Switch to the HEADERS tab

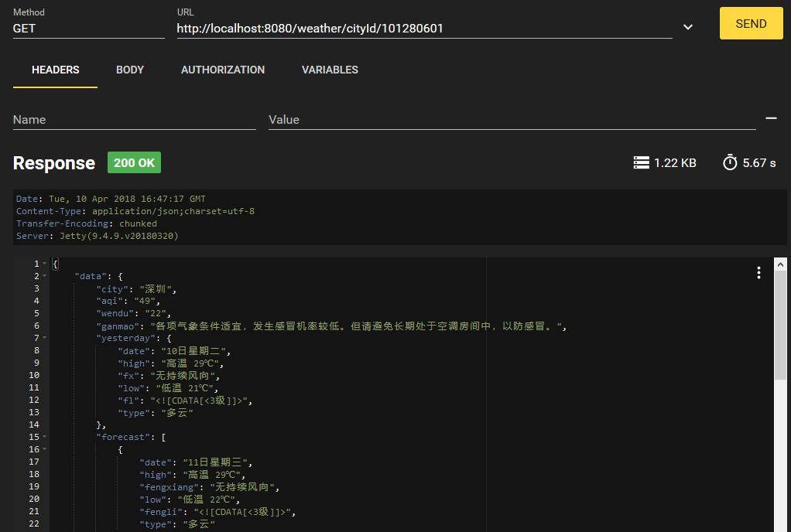coord(55,70)
